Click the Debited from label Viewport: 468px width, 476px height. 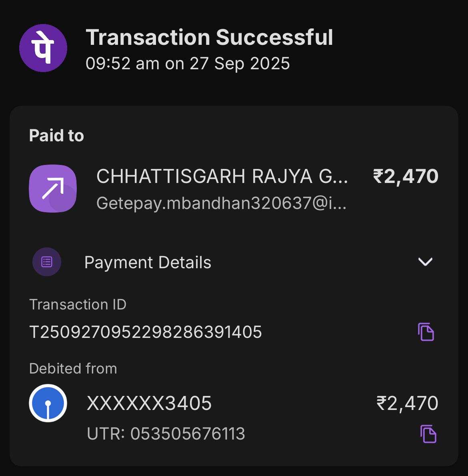tap(73, 368)
